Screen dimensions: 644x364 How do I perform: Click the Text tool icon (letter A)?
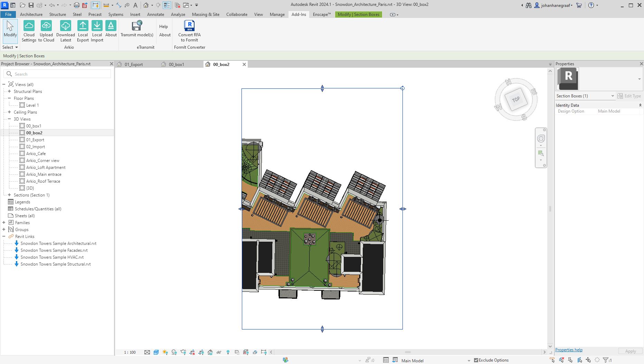coord(135,5)
